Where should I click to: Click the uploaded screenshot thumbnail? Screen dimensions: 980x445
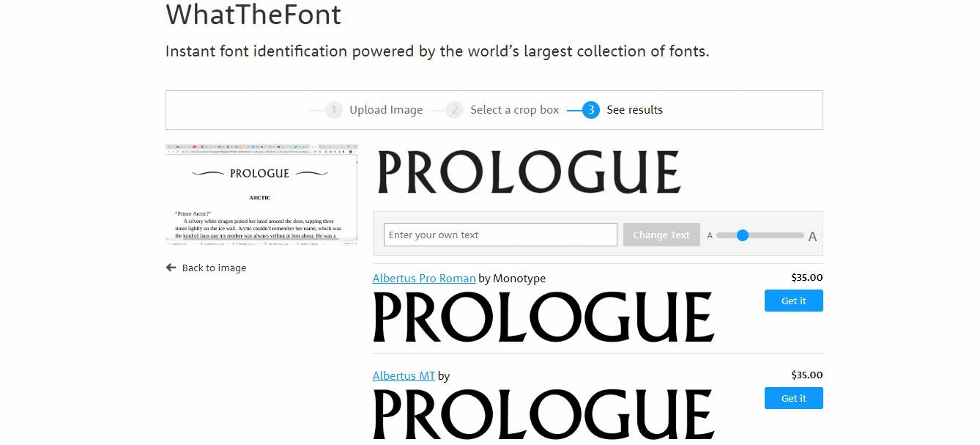261,194
